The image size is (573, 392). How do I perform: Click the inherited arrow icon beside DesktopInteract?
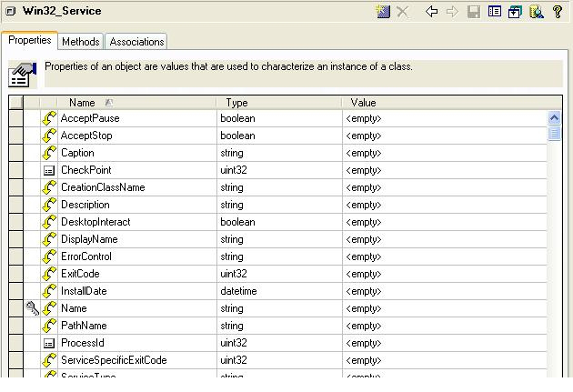click(49, 222)
